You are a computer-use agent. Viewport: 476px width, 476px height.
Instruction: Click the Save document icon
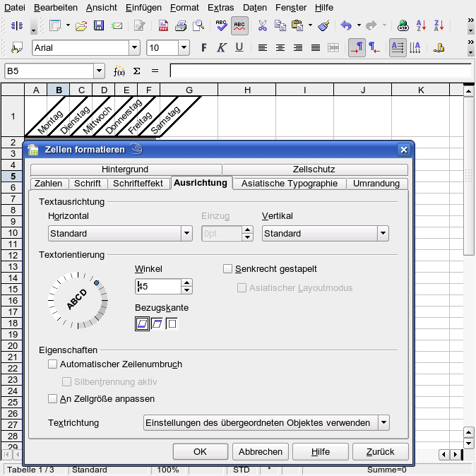coord(99,26)
